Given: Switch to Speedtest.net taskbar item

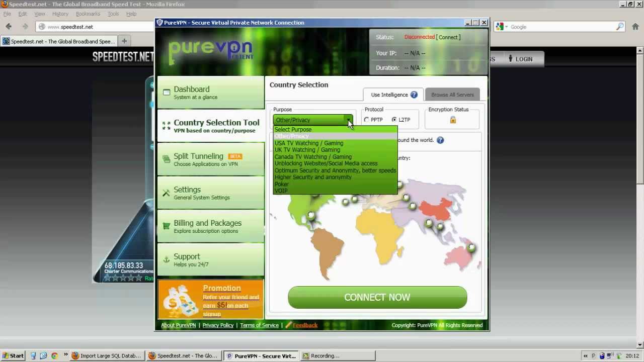Looking at the screenshot, I should (184, 355).
